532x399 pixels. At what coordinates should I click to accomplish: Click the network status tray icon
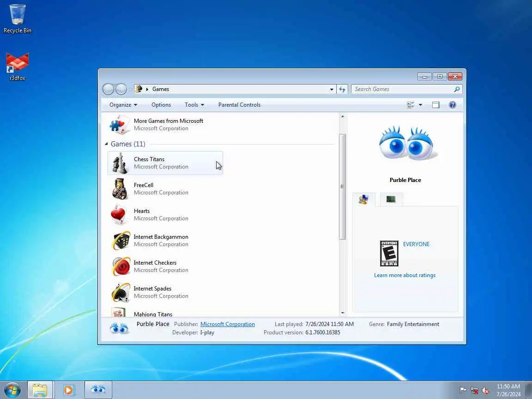click(474, 390)
